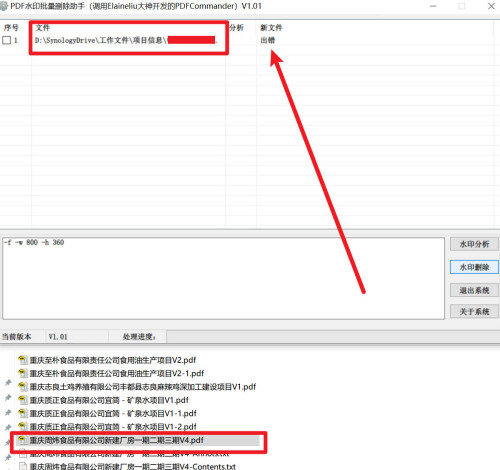Viewport: 500px width, 470px height.
Task: Click the 当前版本 status bar label
Action: click(17, 337)
